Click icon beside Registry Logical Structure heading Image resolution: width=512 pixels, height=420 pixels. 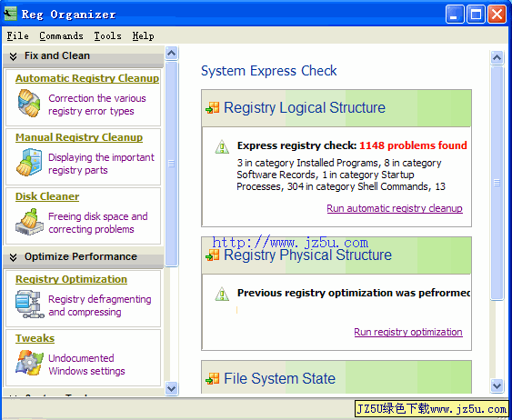click(x=213, y=107)
